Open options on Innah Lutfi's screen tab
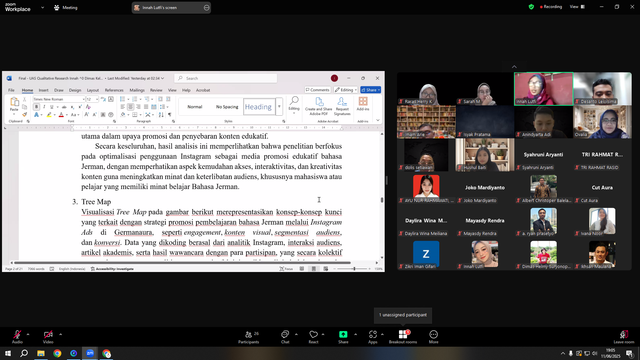This screenshot has width=640, height=360. (x=207, y=7)
